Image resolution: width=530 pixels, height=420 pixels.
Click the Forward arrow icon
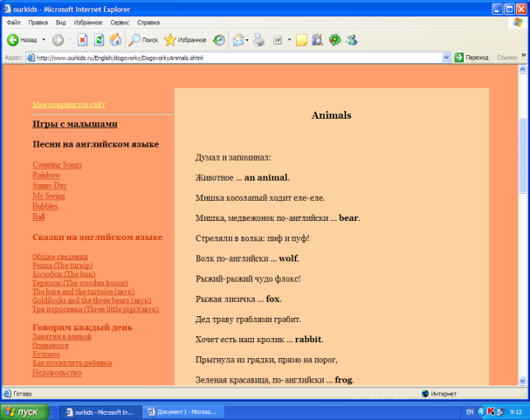click(58, 40)
